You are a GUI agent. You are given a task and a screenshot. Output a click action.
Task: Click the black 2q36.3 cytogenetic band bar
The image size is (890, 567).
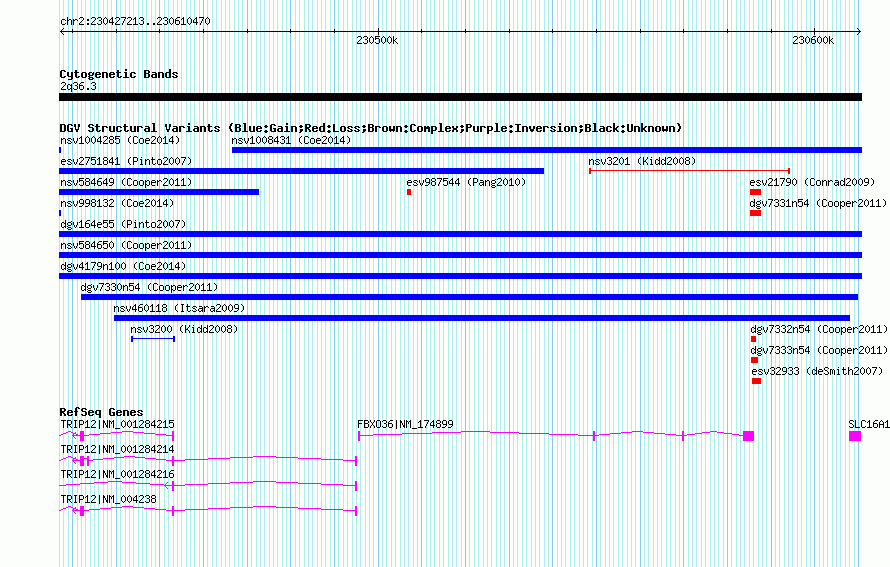pos(460,97)
